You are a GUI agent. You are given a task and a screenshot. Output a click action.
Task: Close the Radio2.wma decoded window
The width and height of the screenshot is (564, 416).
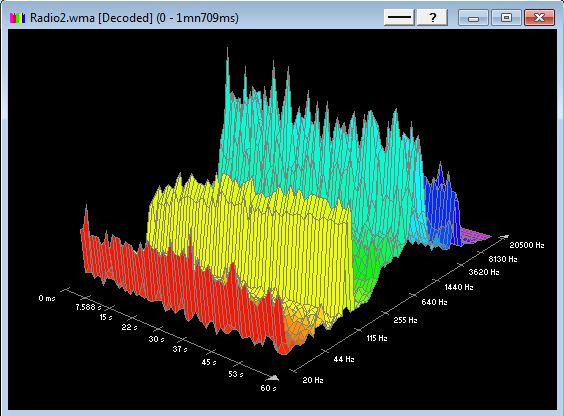539,17
